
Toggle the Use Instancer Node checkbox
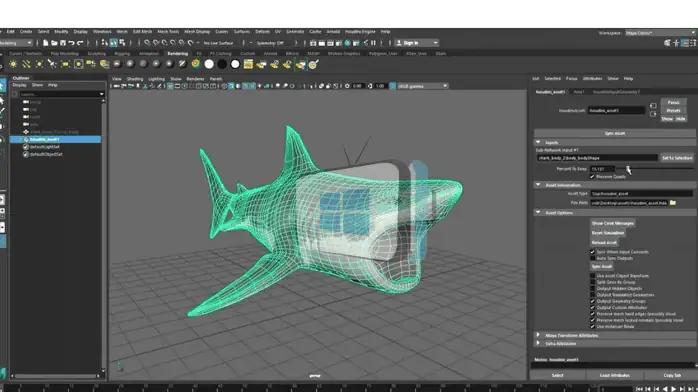(x=592, y=327)
